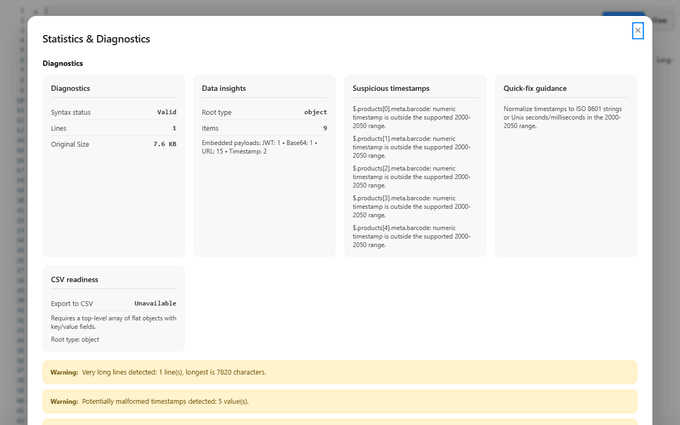Click the 'Root type: object' note
This screenshot has width=680, height=425.
pyautogui.click(x=75, y=340)
